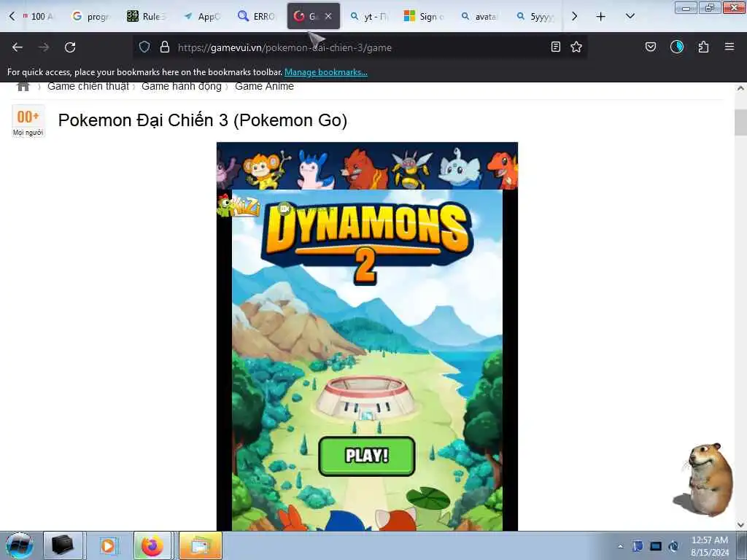
Task: Open a new tab with plus button
Action: pos(601,17)
